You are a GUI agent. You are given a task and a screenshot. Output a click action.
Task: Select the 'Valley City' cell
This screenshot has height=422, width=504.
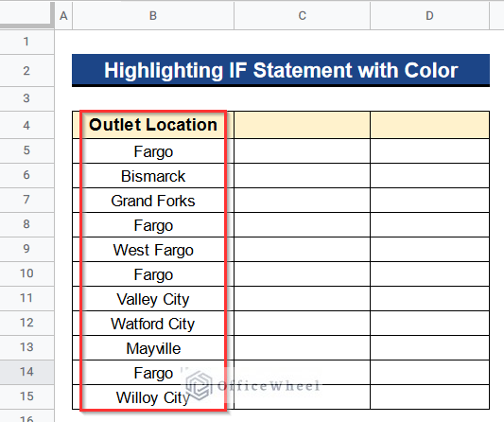click(x=153, y=298)
